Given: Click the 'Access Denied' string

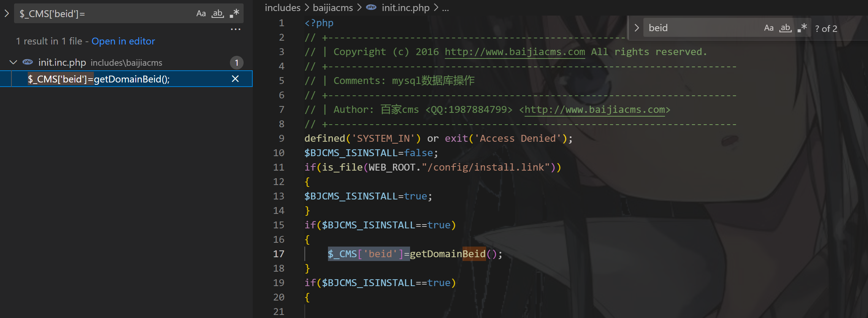Looking at the screenshot, I should 518,138.
